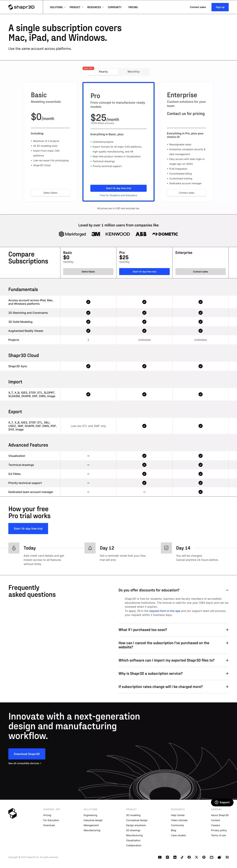Select the Monthly billing option
Image resolution: width=237 pixels, height=868 pixels.
click(x=134, y=71)
